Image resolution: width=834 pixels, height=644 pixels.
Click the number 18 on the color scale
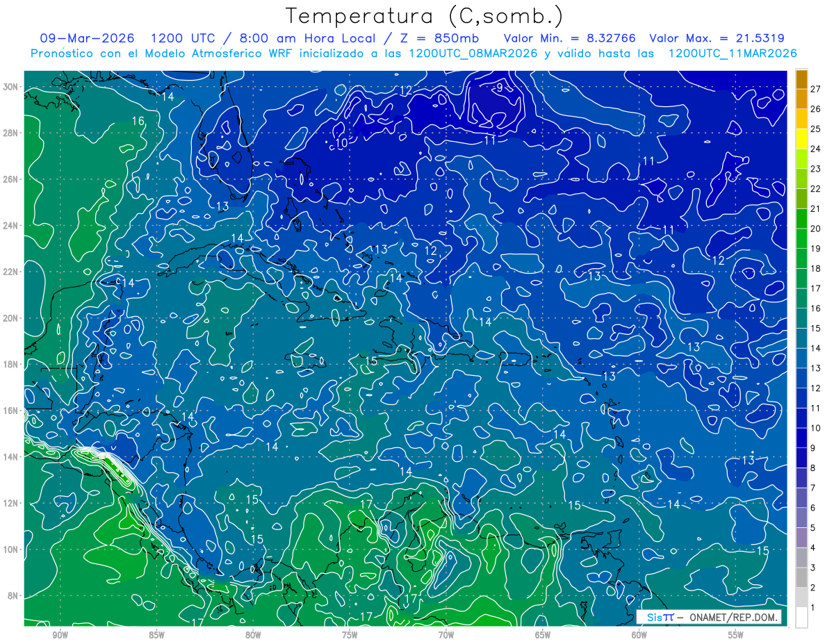816,268
